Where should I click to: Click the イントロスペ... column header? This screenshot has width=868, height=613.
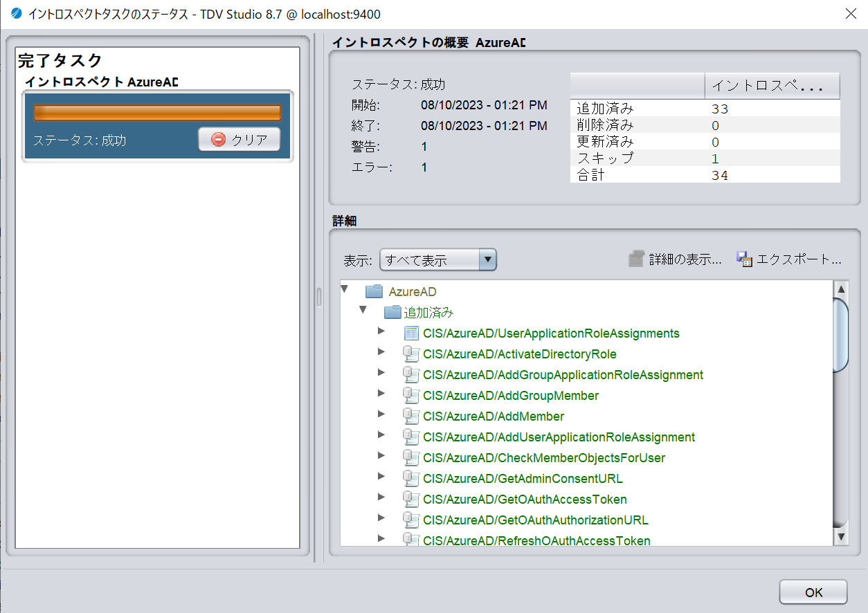pos(772,86)
